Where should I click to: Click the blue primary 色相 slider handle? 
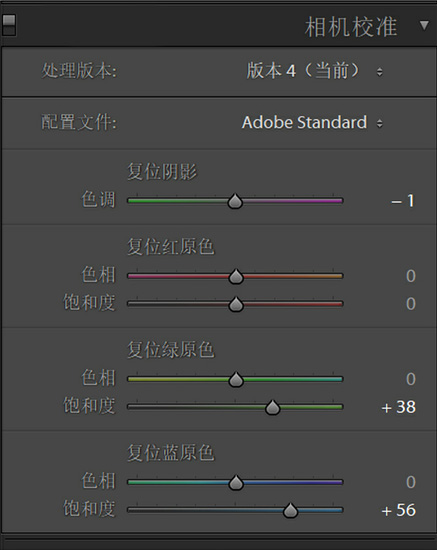pos(236,483)
